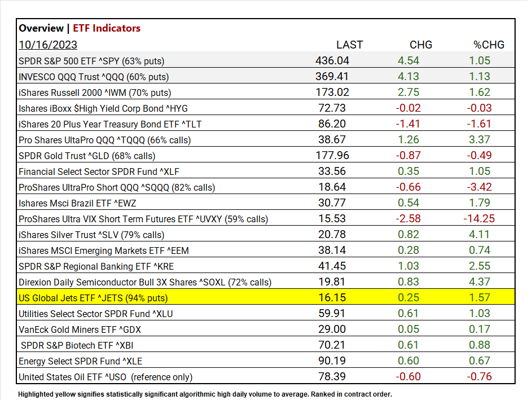The width and height of the screenshot is (532, 400).
Task: Click the CHG column header
Action: (x=421, y=45)
